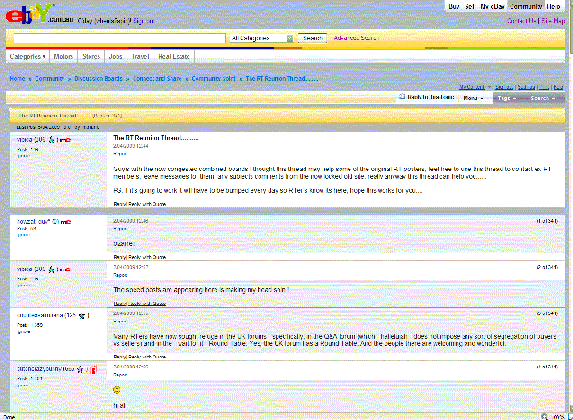Open the fourth post's permalink number on the right
Viewport: 573px width, 420px height.
click(x=547, y=314)
